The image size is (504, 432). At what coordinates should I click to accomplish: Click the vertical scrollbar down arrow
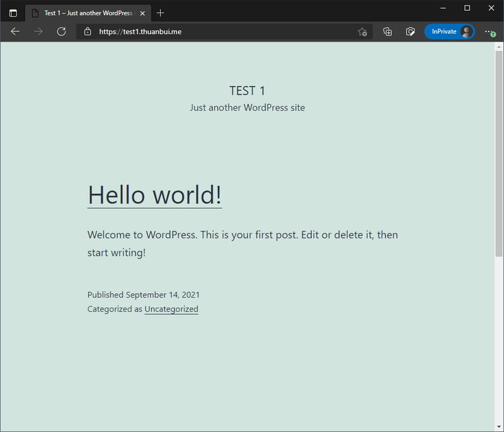pos(499,427)
